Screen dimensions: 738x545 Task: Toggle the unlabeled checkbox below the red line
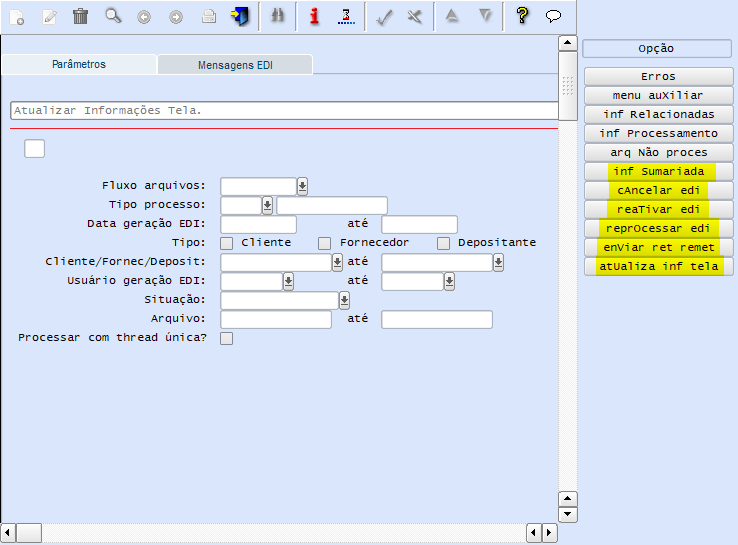(34, 149)
